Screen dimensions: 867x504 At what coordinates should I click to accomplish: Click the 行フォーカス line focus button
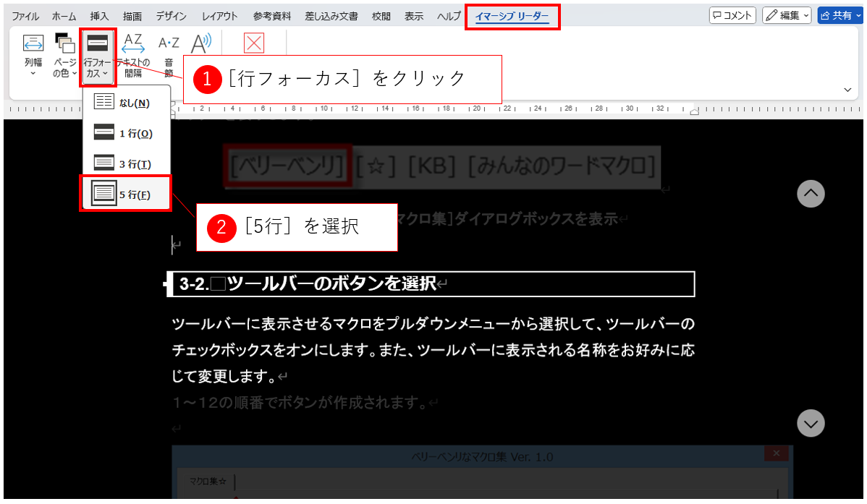pos(97,56)
